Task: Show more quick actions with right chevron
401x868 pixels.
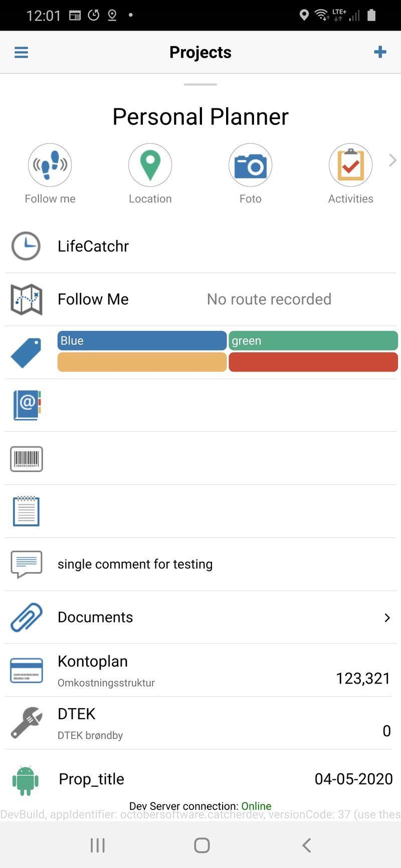Action: coord(392,160)
